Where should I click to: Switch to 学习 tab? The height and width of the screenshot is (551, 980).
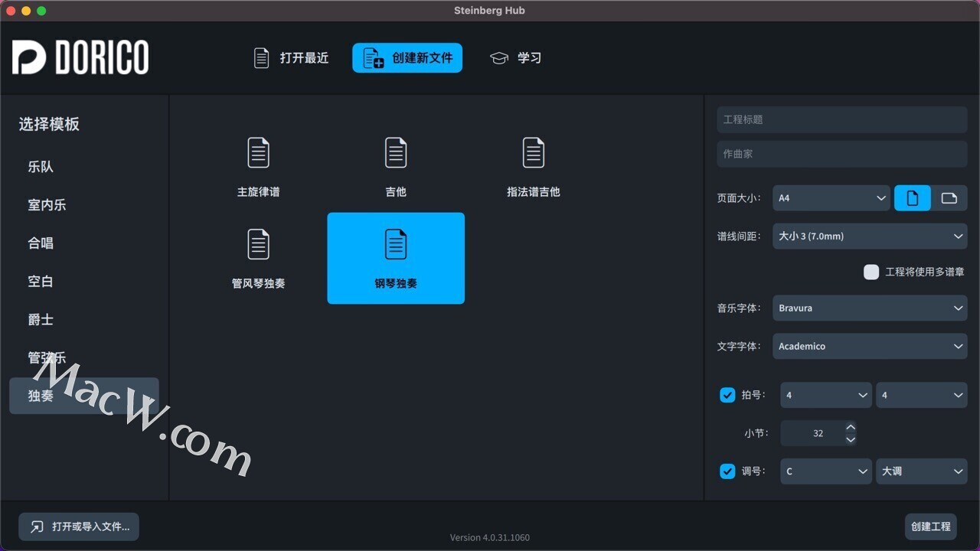point(516,58)
